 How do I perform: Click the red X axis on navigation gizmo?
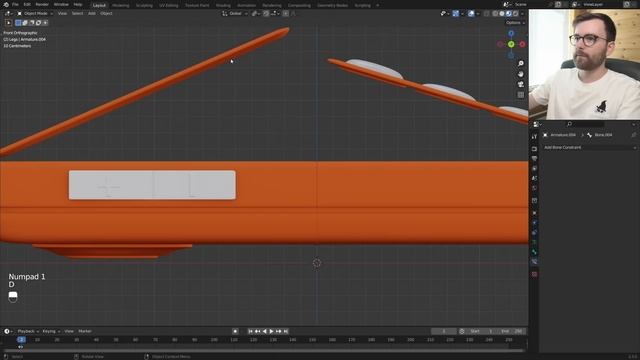pyautogui.click(x=522, y=44)
